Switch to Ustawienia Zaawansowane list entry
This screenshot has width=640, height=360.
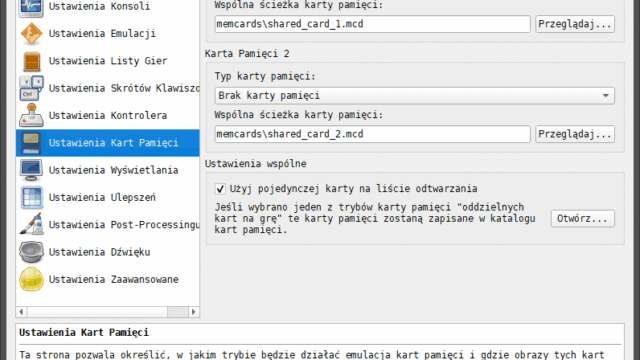pyautogui.click(x=108, y=279)
